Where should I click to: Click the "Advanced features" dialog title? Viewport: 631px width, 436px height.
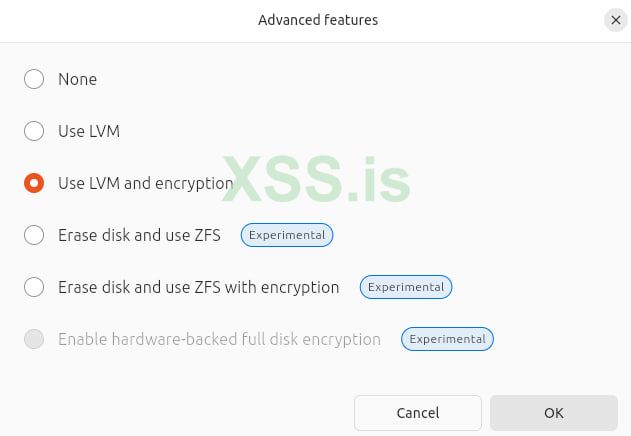(318, 20)
